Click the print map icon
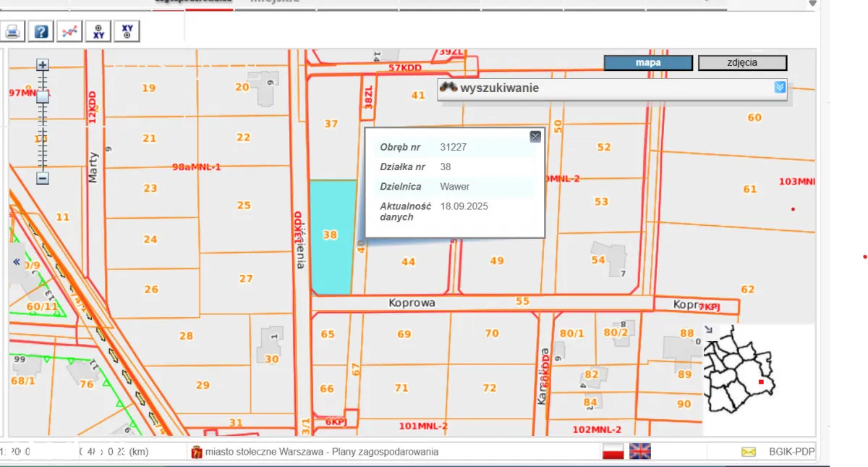The image size is (868, 467). (14, 31)
